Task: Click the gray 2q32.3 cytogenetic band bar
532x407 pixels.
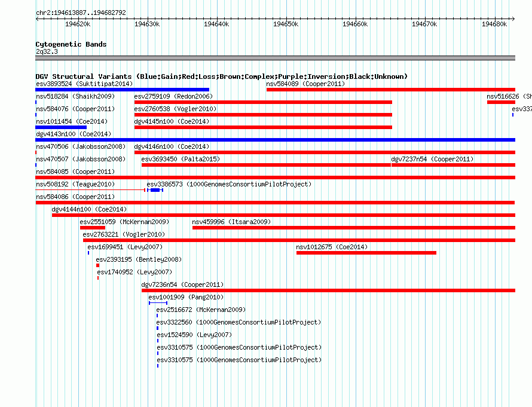Action: coord(275,58)
